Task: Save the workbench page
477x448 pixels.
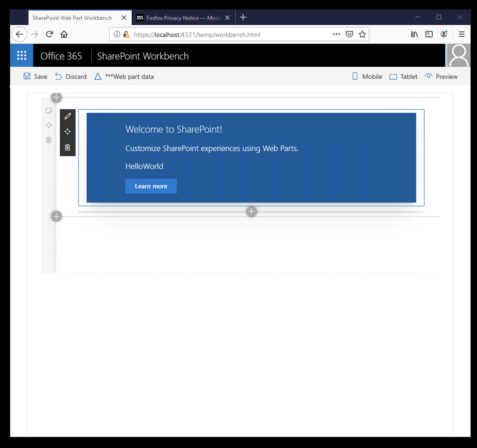Action: coord(35,76)
